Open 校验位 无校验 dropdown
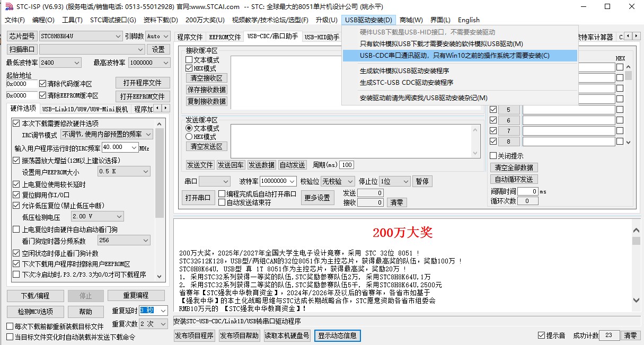 [x=338, y=181]
